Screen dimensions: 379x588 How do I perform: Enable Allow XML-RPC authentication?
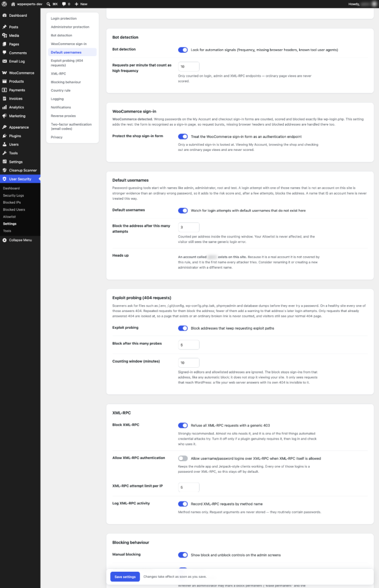183,458
